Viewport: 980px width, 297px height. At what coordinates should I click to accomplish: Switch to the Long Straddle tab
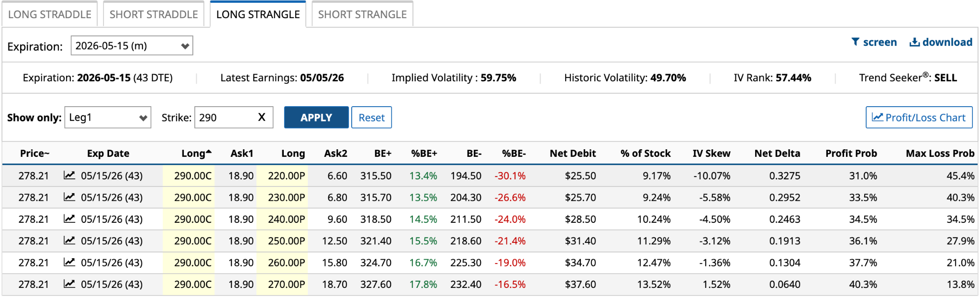[x=50, y=14]
